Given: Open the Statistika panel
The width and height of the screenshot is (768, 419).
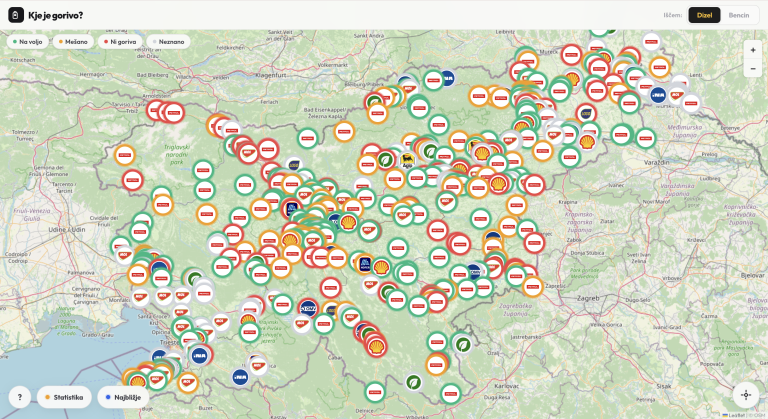Looking at the screenshot, I should tap(65, 397).
